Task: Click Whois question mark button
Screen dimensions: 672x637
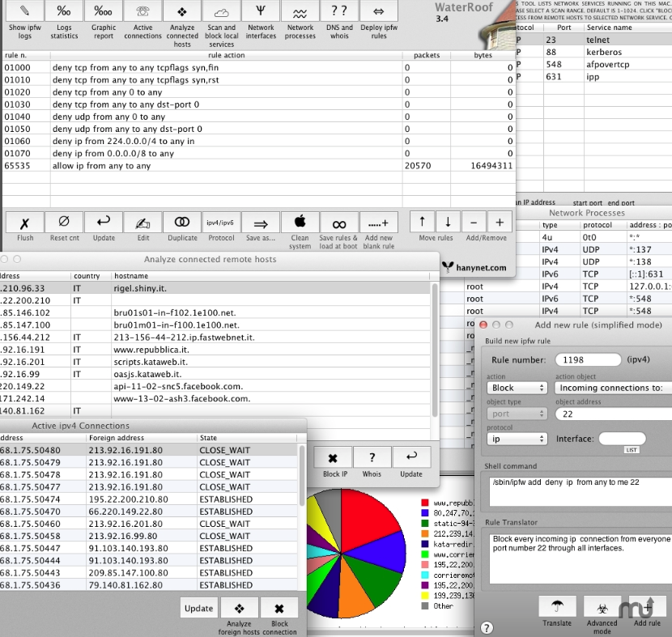Action: (372, 458)
